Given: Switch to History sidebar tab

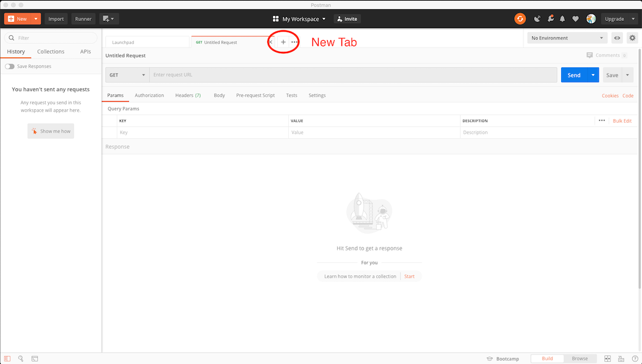Looking at the screenshot, I should pyautogui.click(x=15, y=52).
